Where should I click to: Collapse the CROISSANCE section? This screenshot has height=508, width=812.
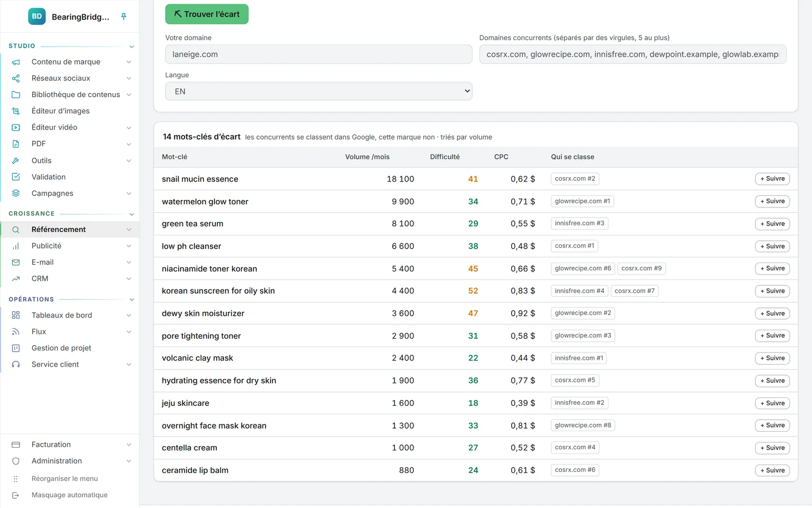(x=132, y=214)
